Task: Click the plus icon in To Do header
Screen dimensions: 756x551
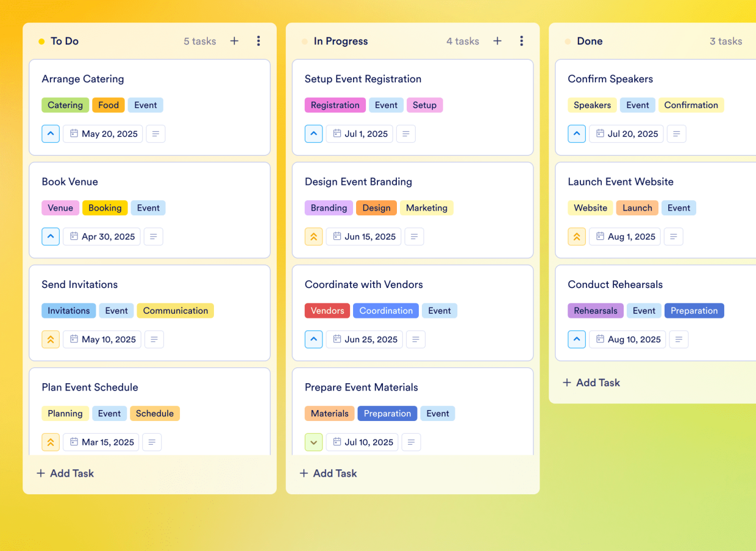Action: pos(234,41)
